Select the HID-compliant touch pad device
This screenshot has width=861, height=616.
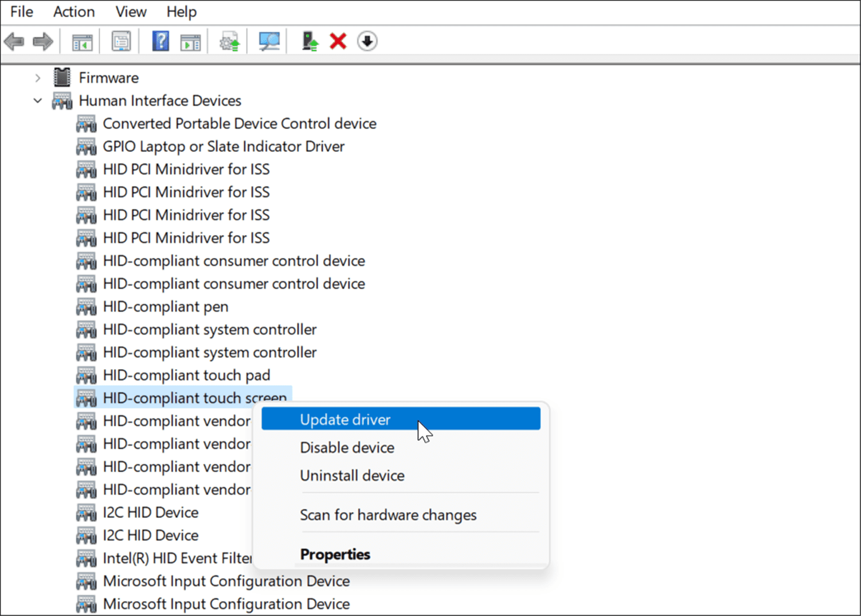click(x=186, y=375)
